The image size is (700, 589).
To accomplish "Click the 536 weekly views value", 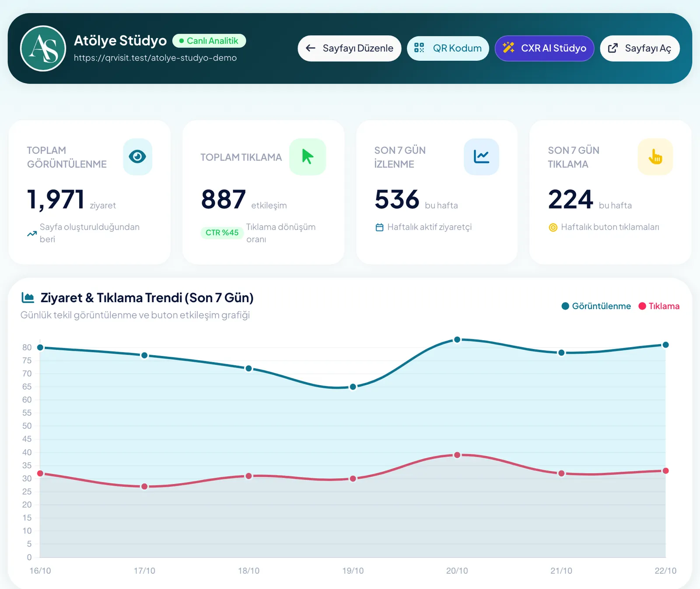I will [397, 200].
